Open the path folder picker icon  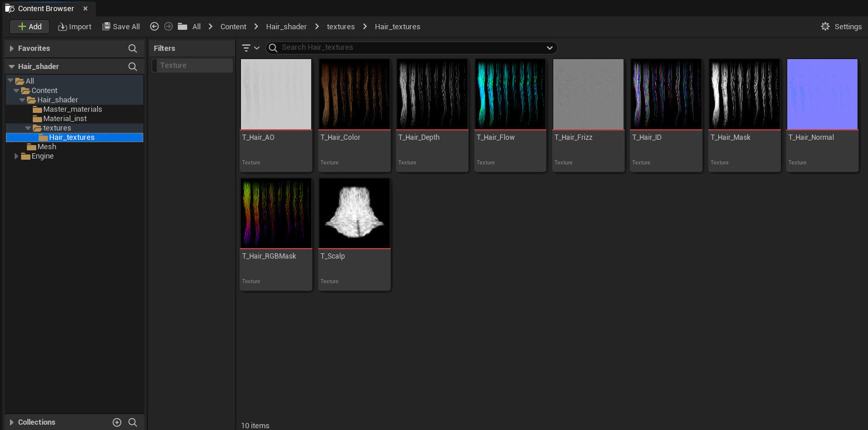182,26
